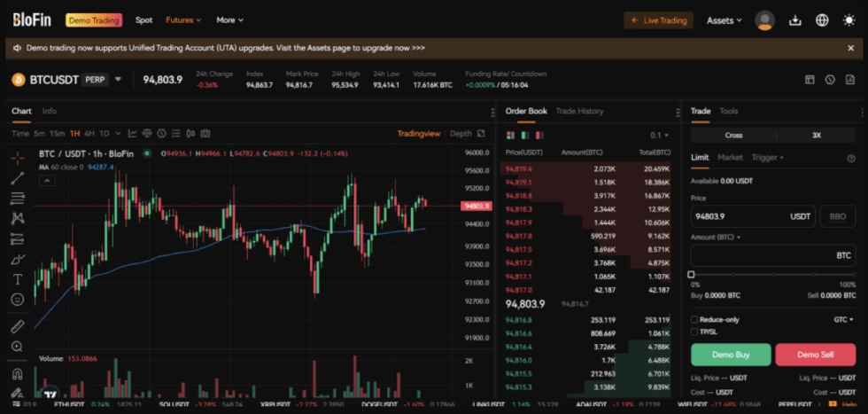868x414 pixels.
Task: Open chart type line icon in toolbar
Action: click(133, 134)
